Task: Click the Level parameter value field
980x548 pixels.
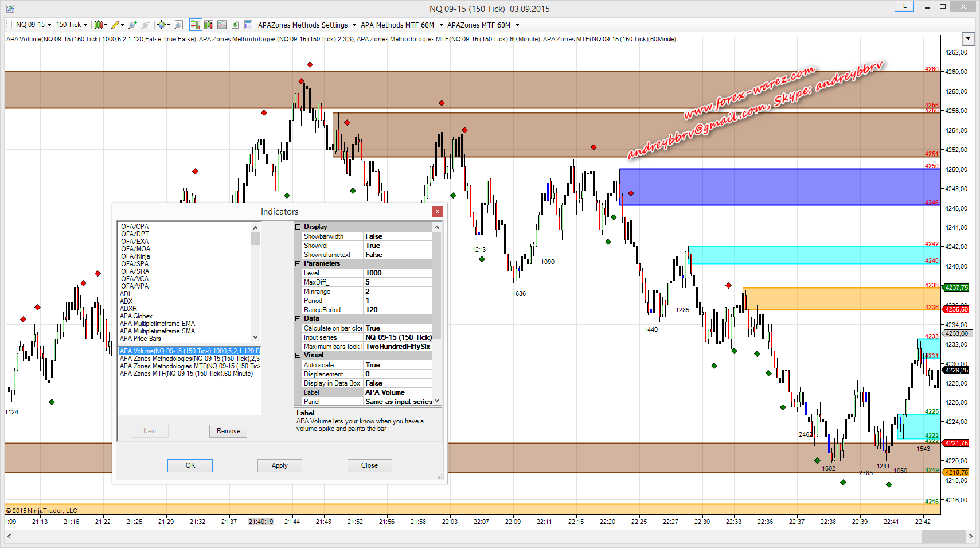Action: pos(397,273)
